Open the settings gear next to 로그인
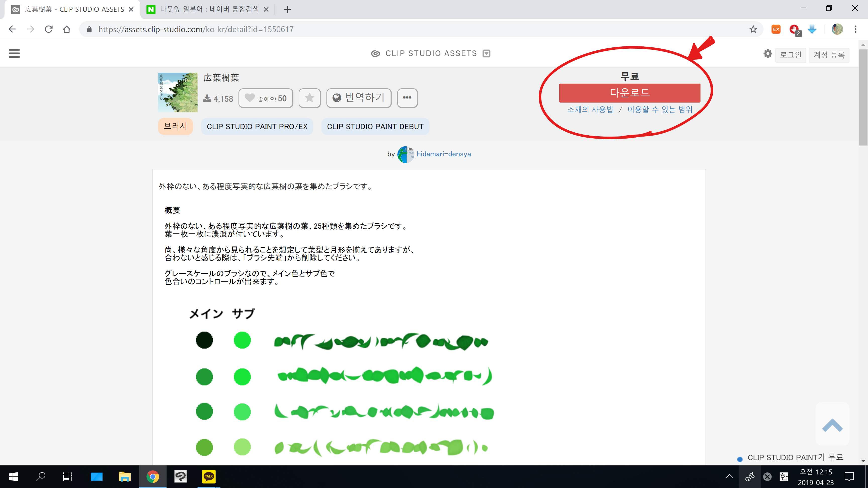 point(768,53)
